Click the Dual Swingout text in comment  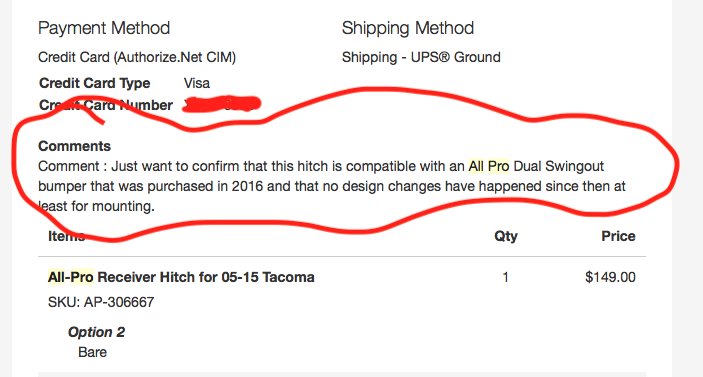[x=559, y=166]
